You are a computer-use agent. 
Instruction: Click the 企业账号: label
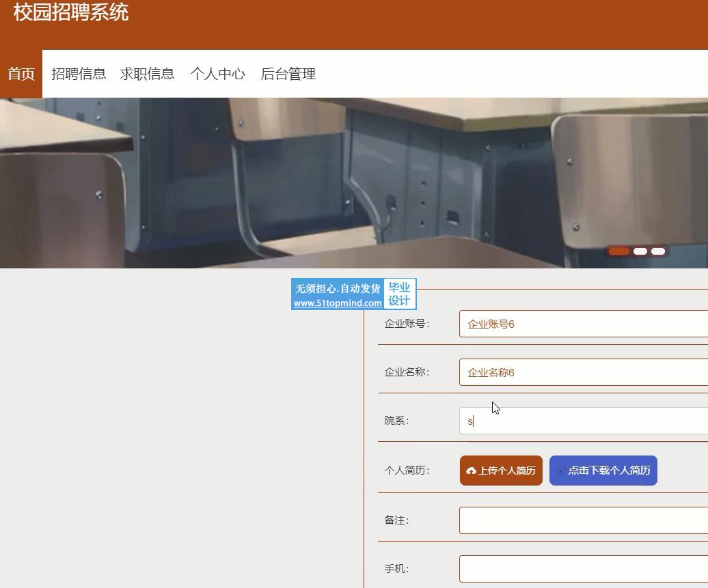(407, 324)
